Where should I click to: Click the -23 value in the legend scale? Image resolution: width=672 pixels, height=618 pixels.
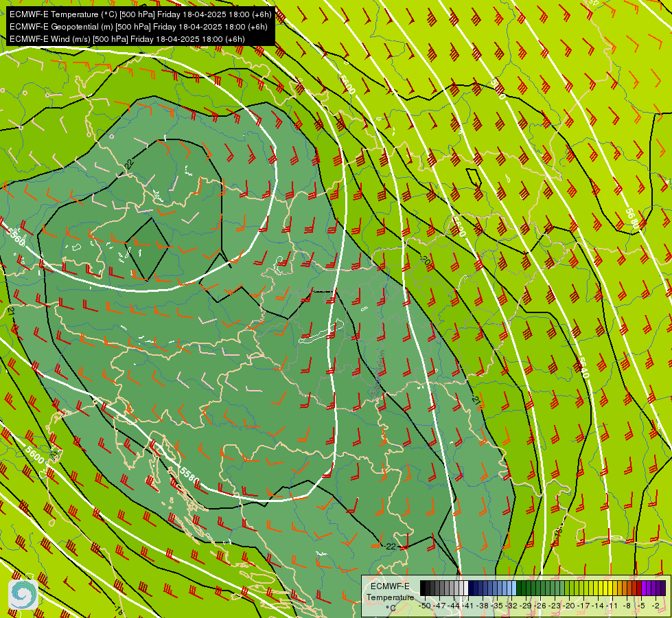coord(555,606)
